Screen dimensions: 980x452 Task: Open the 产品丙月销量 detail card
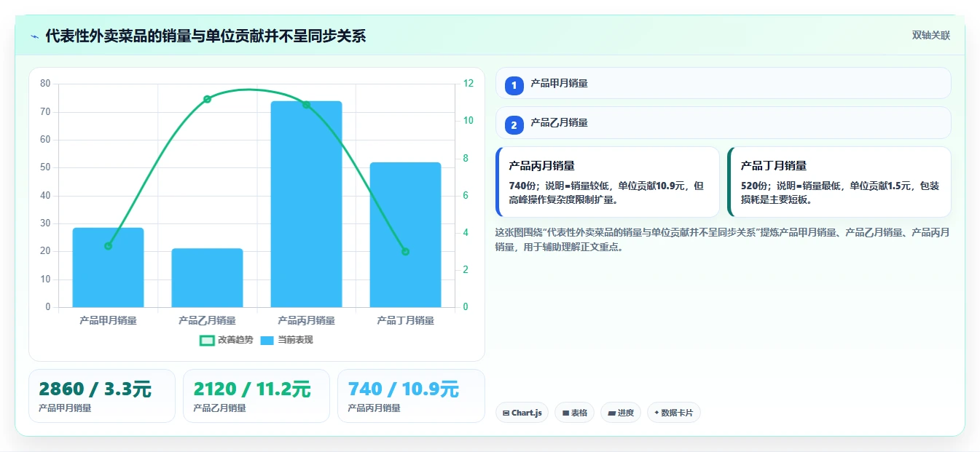point(608,182)
